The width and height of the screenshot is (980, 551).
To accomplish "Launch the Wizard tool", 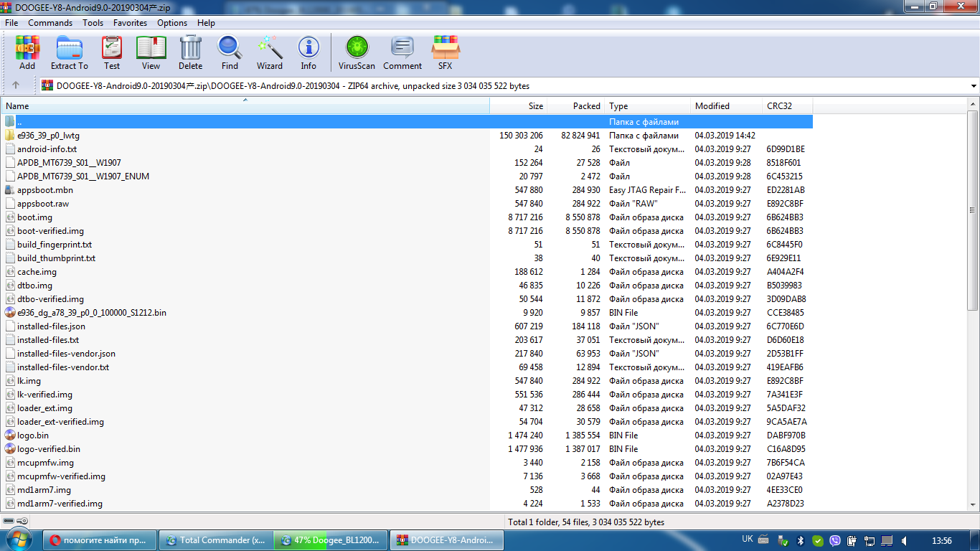I will click(270, 53).
